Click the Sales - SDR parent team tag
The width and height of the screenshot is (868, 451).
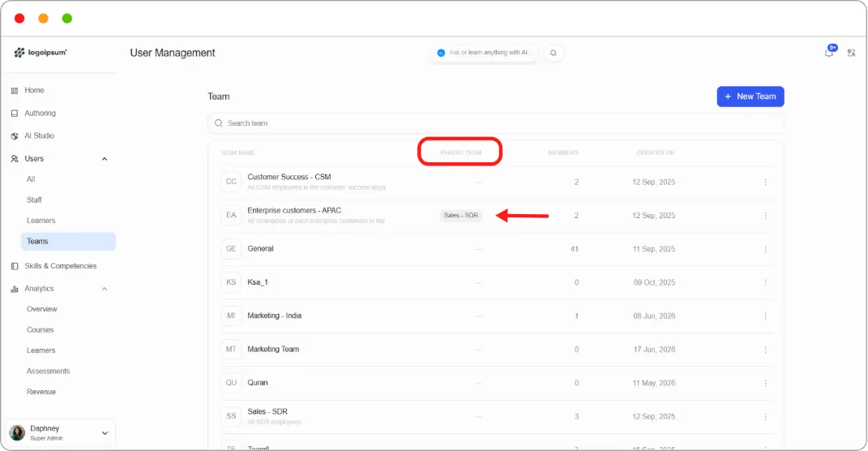(x=460, y=216)
